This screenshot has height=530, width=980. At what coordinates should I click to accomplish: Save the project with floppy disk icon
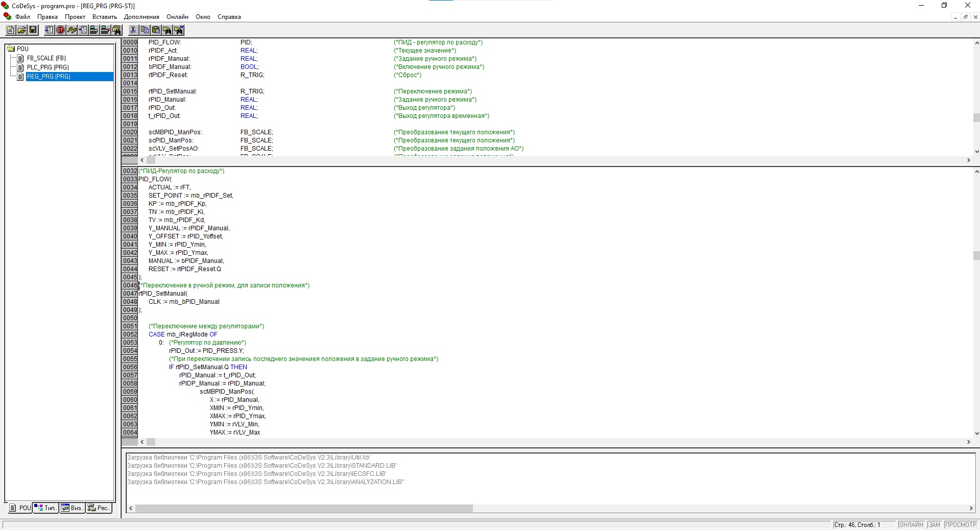[33, 30]
